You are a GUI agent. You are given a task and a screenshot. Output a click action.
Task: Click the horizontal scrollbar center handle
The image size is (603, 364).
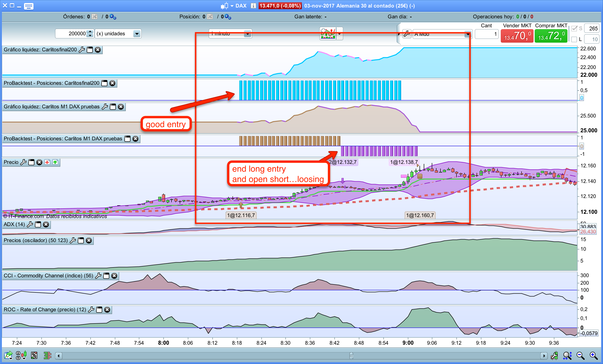coord(351,356)
